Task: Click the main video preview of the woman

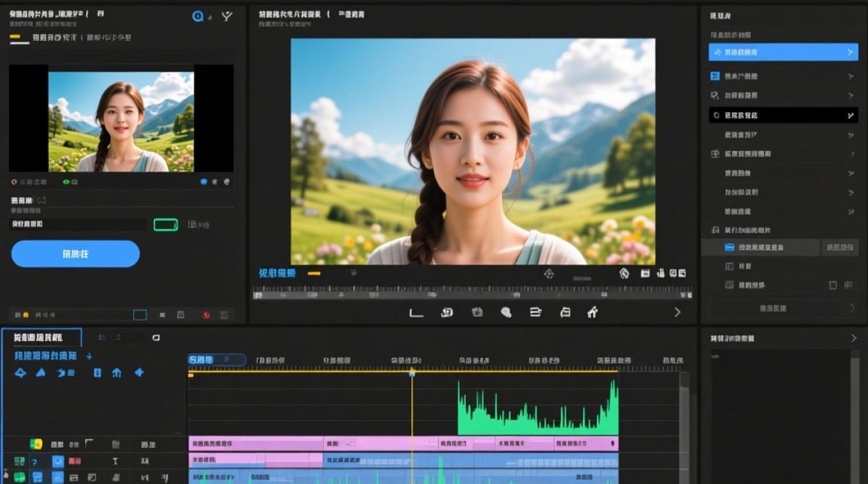Action: point(473,152)
